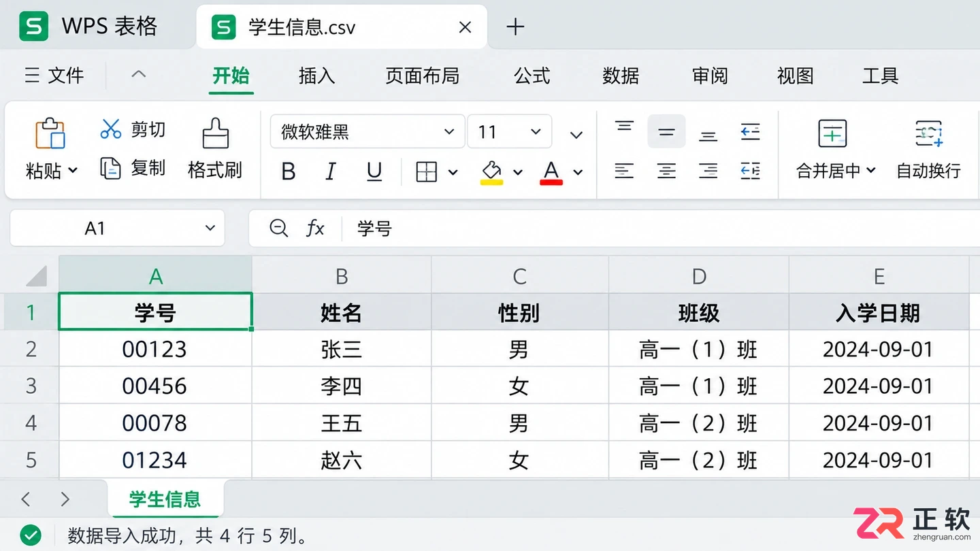Click the zoom magnifier in formula bar

pyautogui.click(x=278, y=228)
